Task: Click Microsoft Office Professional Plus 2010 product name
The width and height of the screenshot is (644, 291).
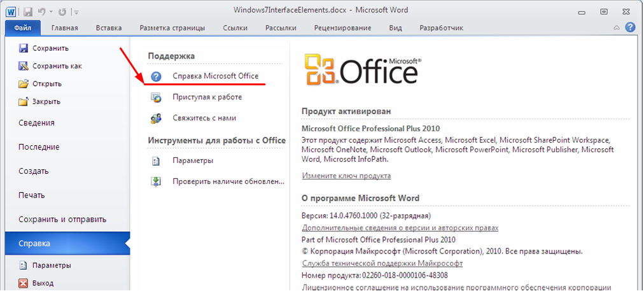Action: click(370, 129)
